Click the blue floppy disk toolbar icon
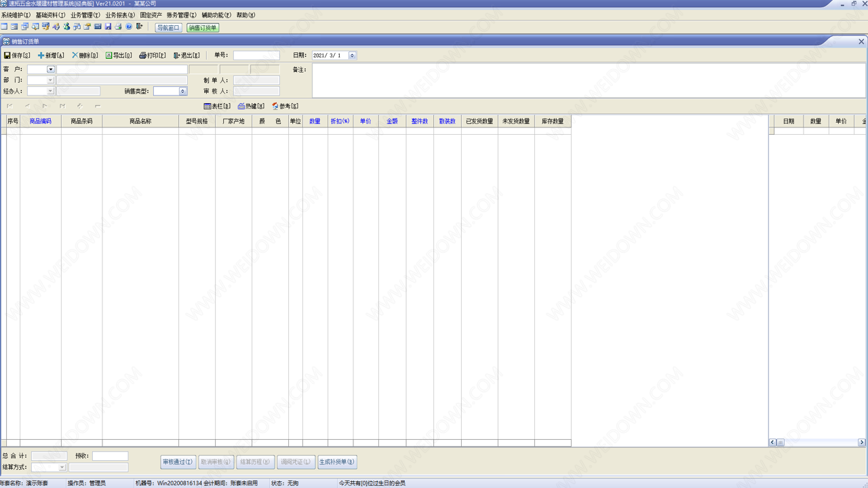The height and width of the screenshot is (488, 868). [108, 26]
